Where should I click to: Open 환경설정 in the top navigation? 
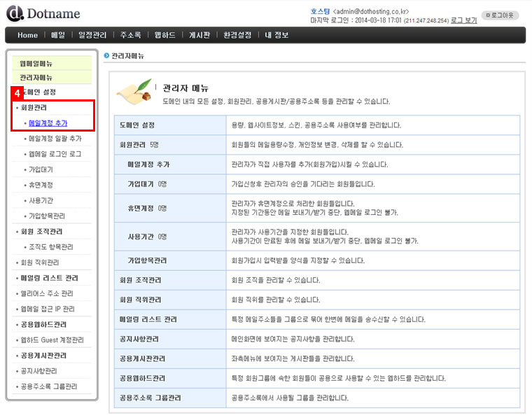[x=237, y=35]
